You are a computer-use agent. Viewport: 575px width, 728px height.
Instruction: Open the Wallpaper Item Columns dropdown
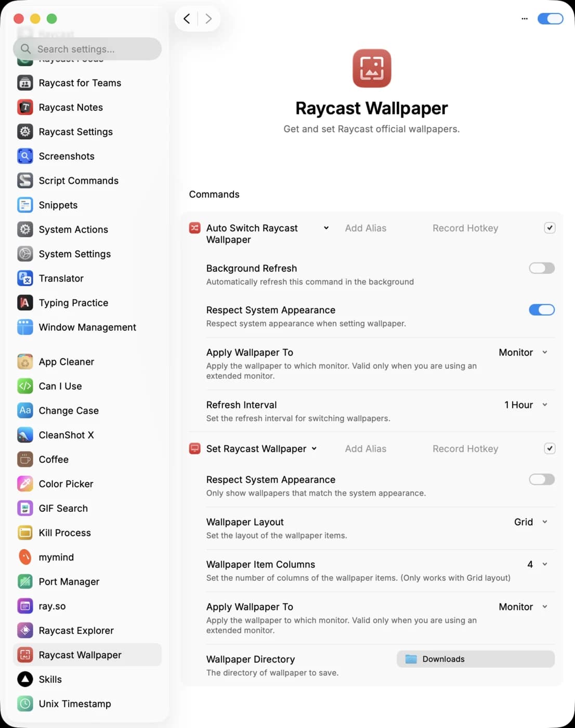click(538, 564)
